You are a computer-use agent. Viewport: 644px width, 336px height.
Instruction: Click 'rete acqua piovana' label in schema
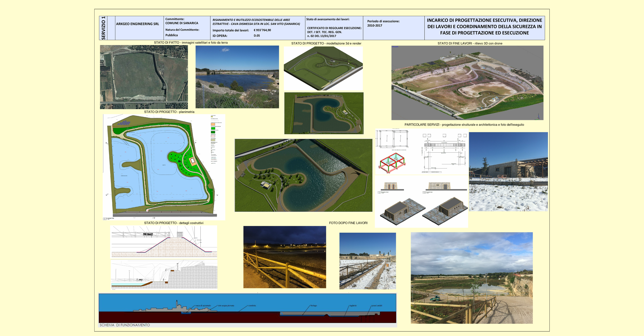tap(226, 306)
